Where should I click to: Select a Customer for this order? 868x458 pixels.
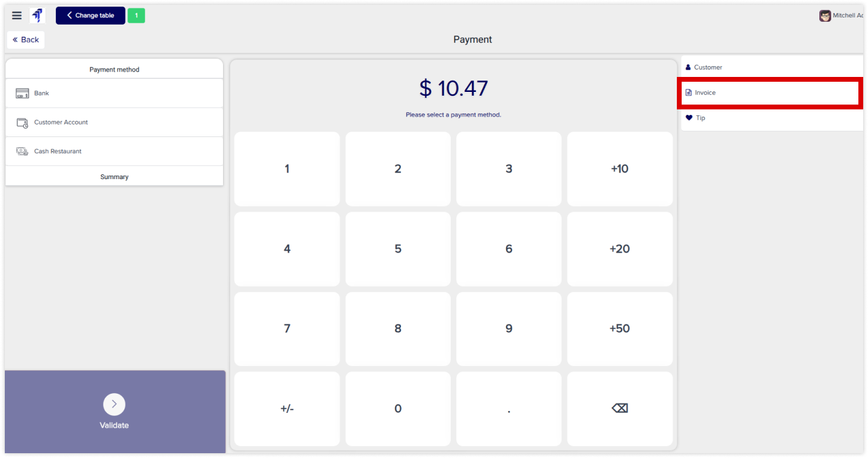[x=708, y=67]
